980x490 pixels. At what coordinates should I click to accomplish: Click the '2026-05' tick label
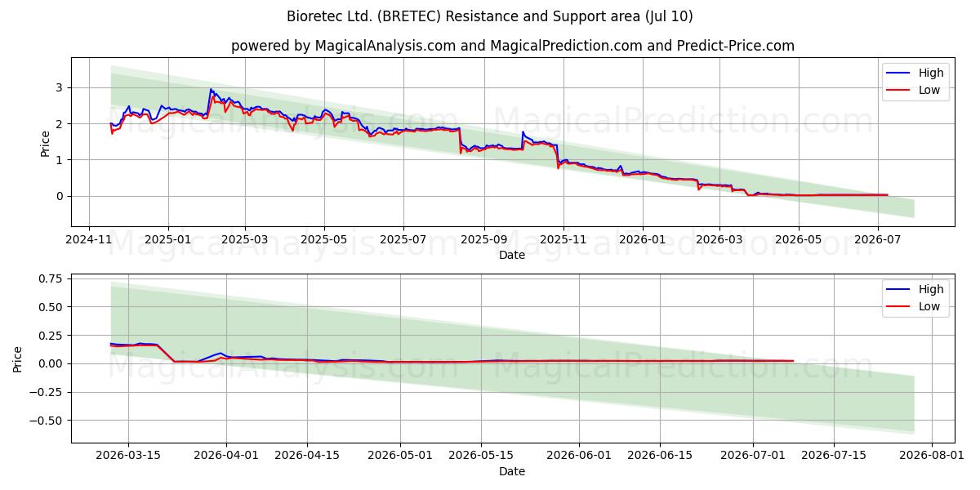798,239
